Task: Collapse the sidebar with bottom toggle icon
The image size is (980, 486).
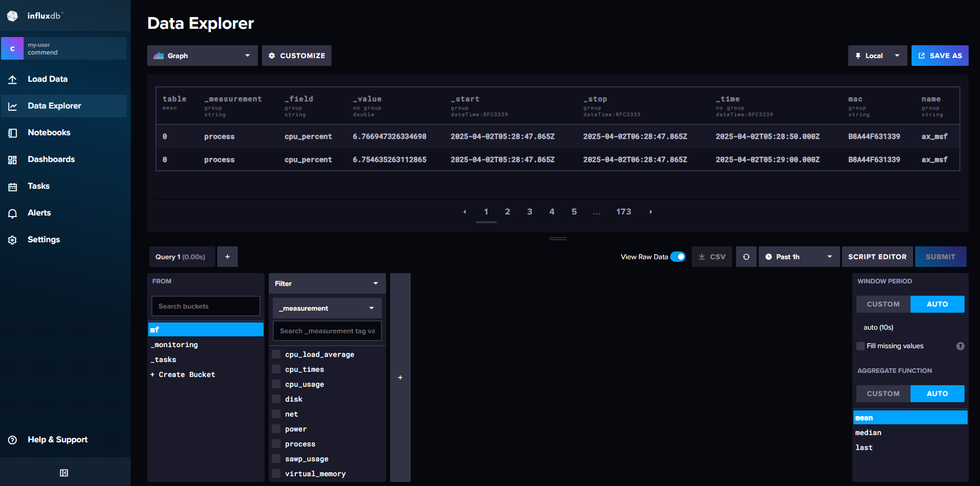Action: (64, 473)
